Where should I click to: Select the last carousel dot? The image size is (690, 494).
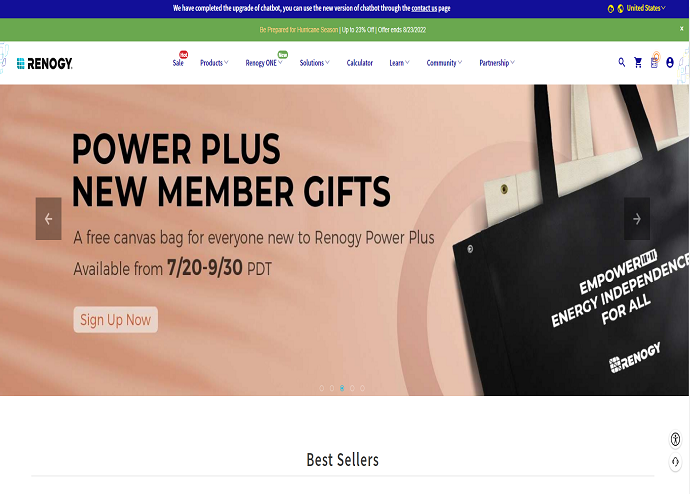(362, 388)
